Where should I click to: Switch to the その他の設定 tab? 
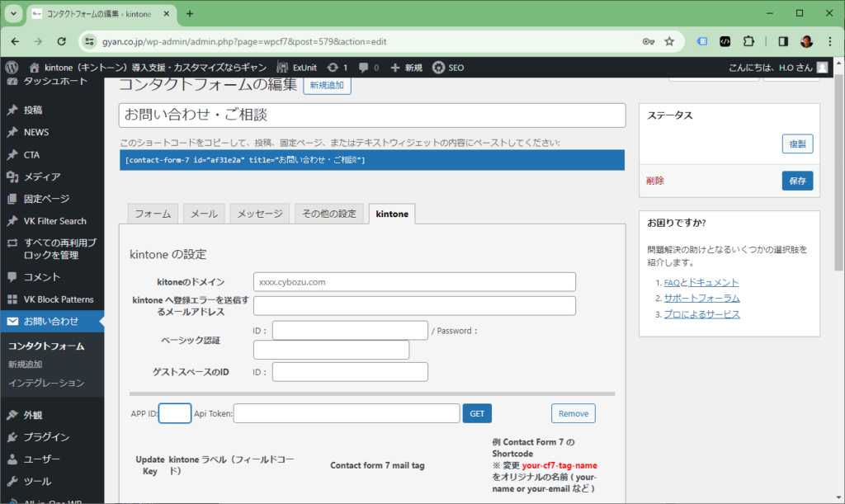tap(329, 214)
